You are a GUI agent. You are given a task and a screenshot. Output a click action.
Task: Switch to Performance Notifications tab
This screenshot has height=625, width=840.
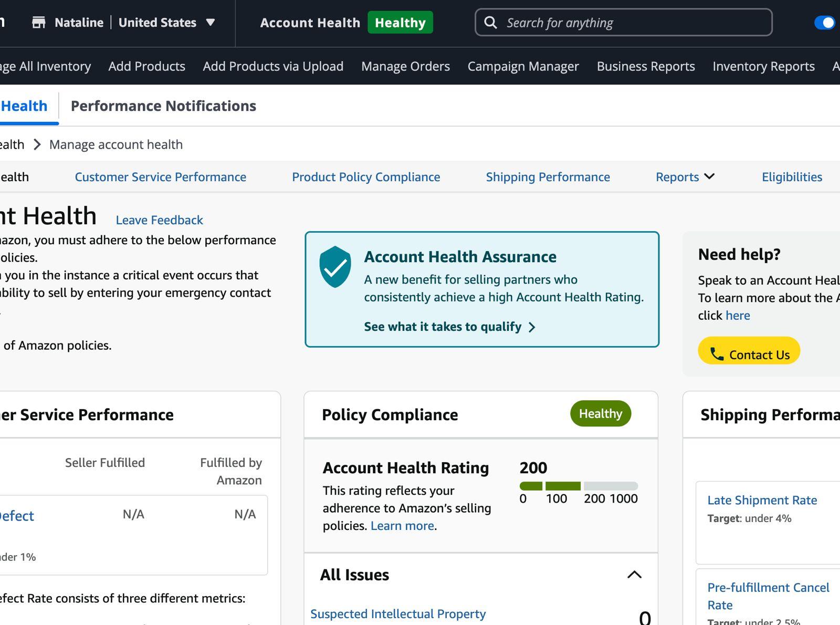pos(163,106)
